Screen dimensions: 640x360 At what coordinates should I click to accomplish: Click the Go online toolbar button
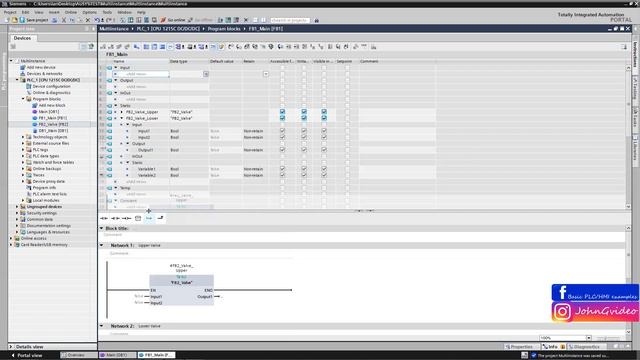[x=173, y=20]
